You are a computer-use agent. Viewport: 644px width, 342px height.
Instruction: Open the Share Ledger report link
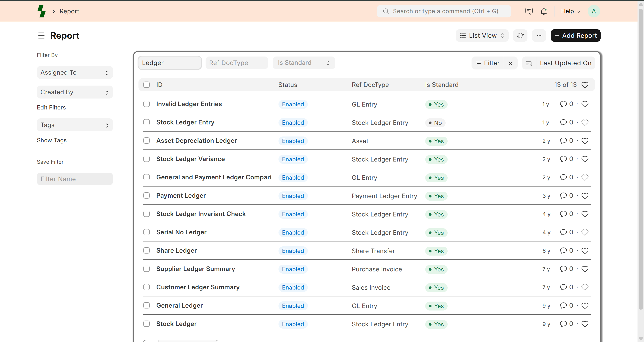point(176,250)
